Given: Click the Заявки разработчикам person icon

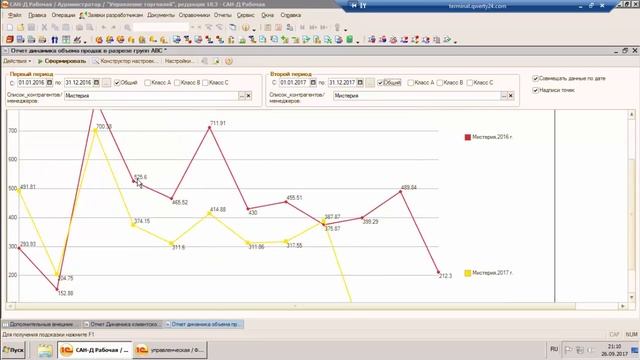Looking at the screenshot, I should pyautogui.click(x=82, y=16).
